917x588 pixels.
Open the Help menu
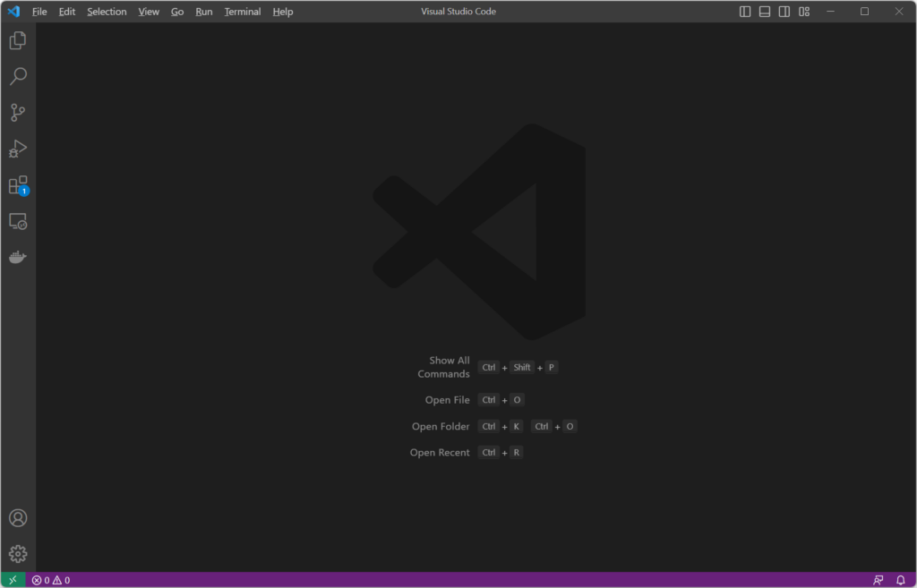282,12
